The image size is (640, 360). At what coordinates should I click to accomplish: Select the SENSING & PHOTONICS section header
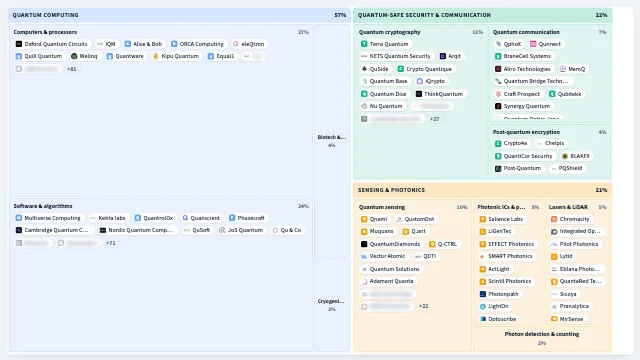482,190
